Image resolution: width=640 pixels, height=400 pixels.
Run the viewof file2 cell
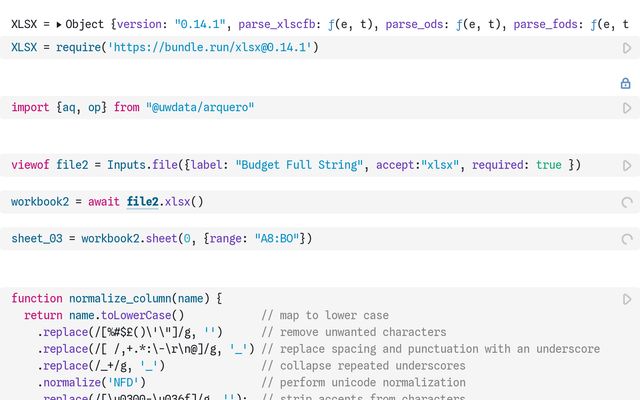(627, 165)
